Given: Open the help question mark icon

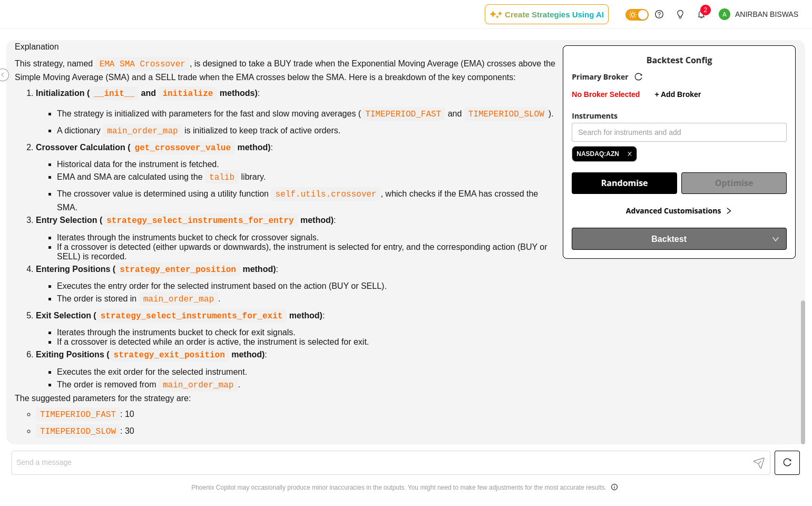Looking at the screenshot, I should pos(659,14).
